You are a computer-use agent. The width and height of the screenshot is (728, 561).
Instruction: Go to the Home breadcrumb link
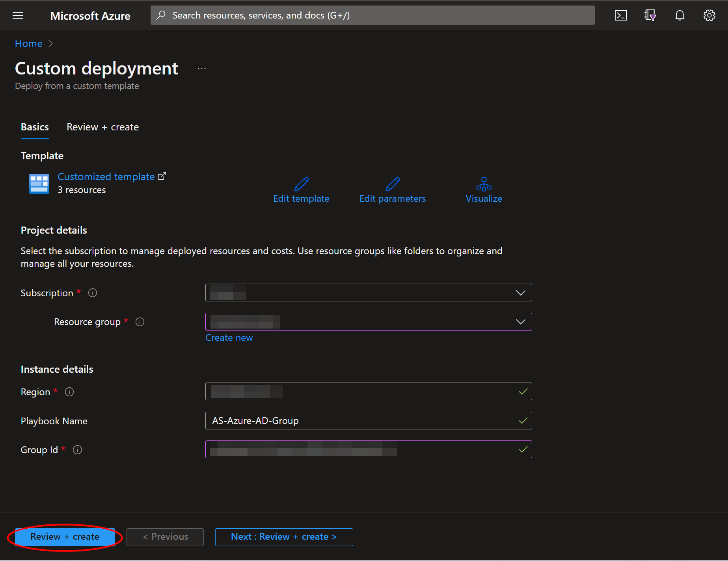(28, 43)
